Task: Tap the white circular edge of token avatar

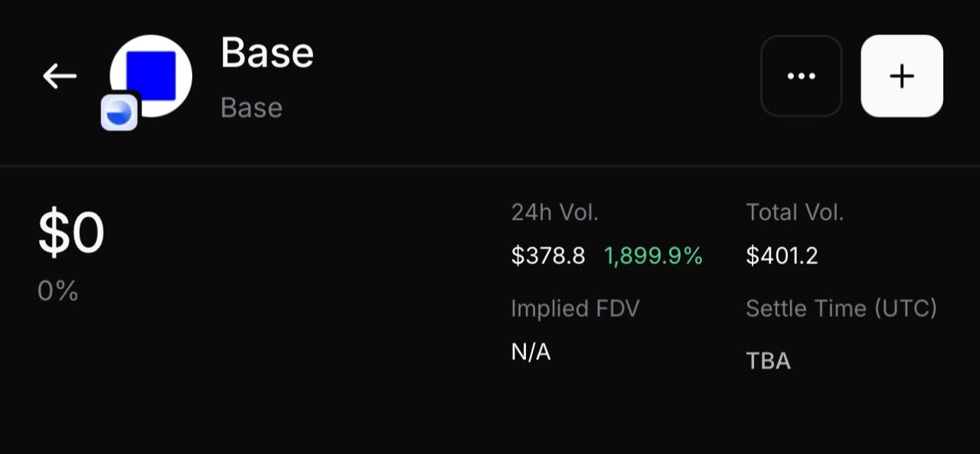Action: (x=184, y=76)
